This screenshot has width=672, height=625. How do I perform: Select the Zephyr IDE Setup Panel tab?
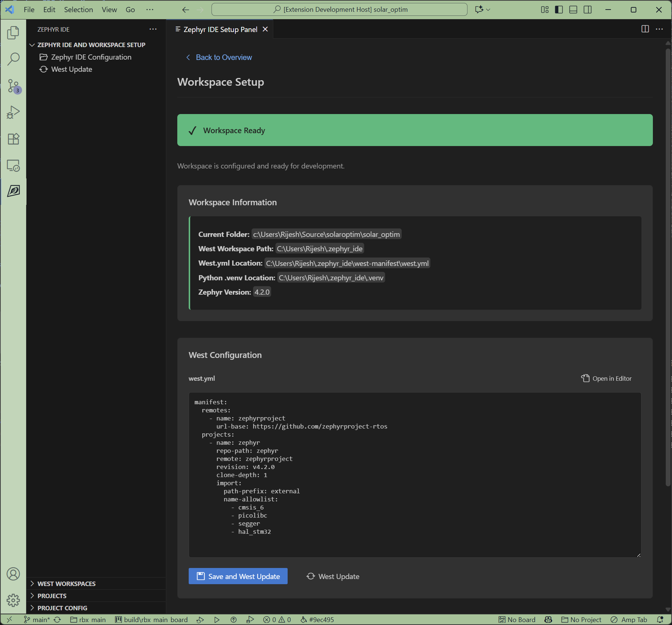click(220, 29)
